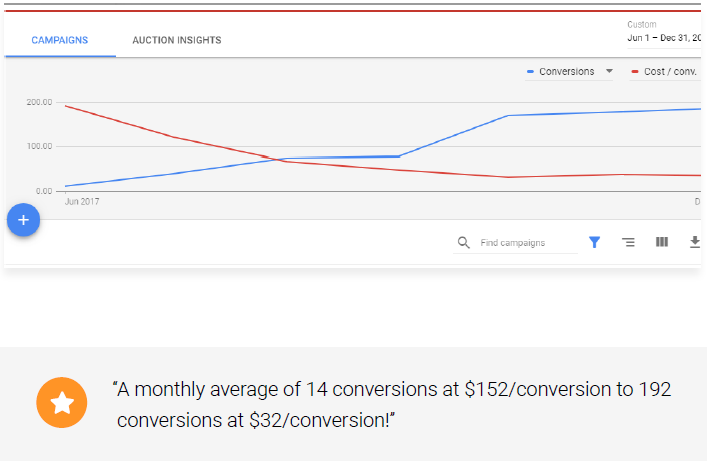Switch to the Campaigns tab
This screenshot has width=707, height=461.
coord(60,40)
